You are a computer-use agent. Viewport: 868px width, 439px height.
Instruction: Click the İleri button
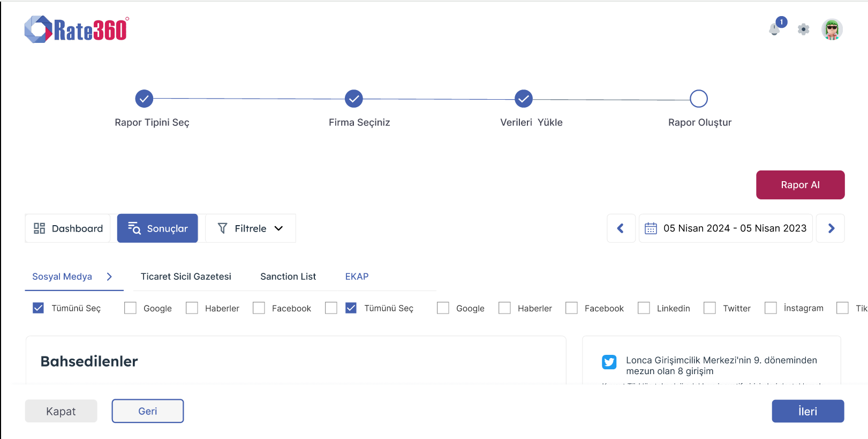pos(807,411)
